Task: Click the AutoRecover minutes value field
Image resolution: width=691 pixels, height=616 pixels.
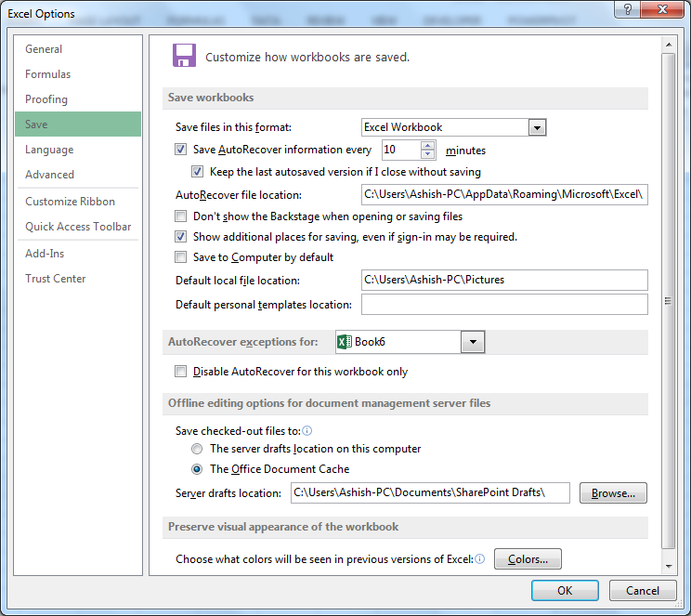Action: 401,150
